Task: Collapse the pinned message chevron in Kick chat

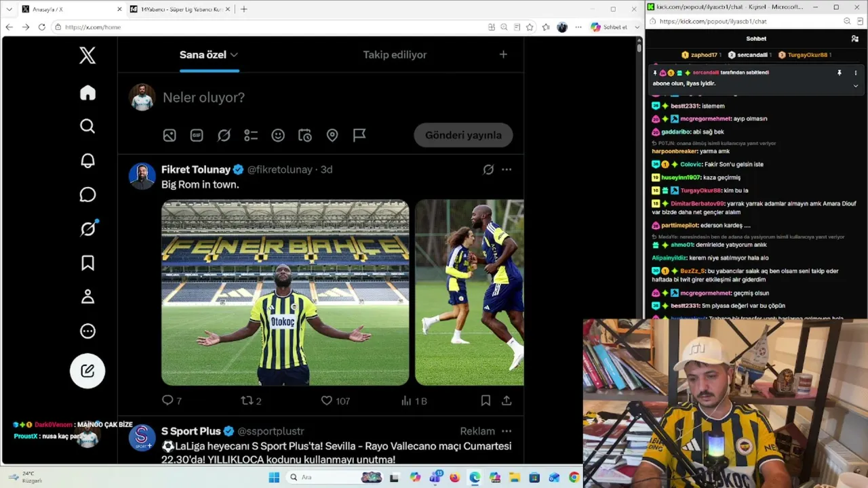Action: pos(856,86)
